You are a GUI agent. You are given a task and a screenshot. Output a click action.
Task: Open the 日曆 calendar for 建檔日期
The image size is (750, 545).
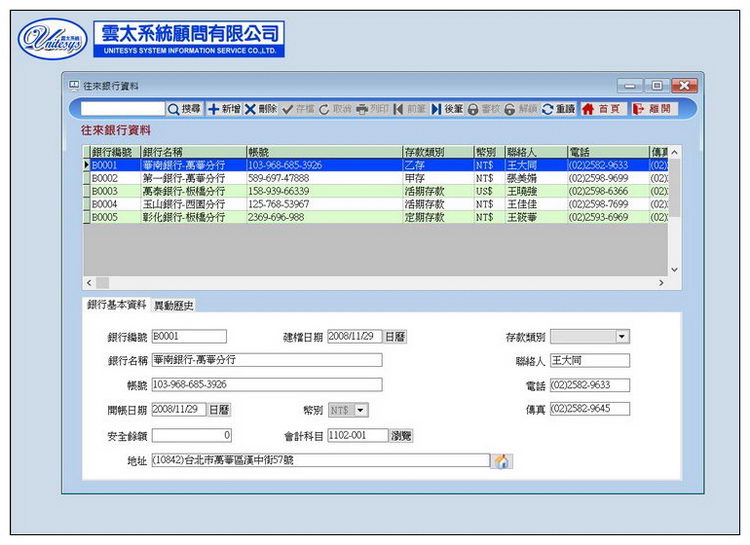click(395, 337)
